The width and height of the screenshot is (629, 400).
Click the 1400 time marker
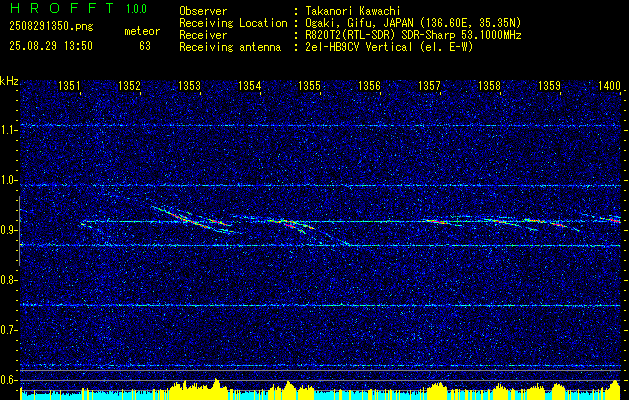(x=609, y=86)
